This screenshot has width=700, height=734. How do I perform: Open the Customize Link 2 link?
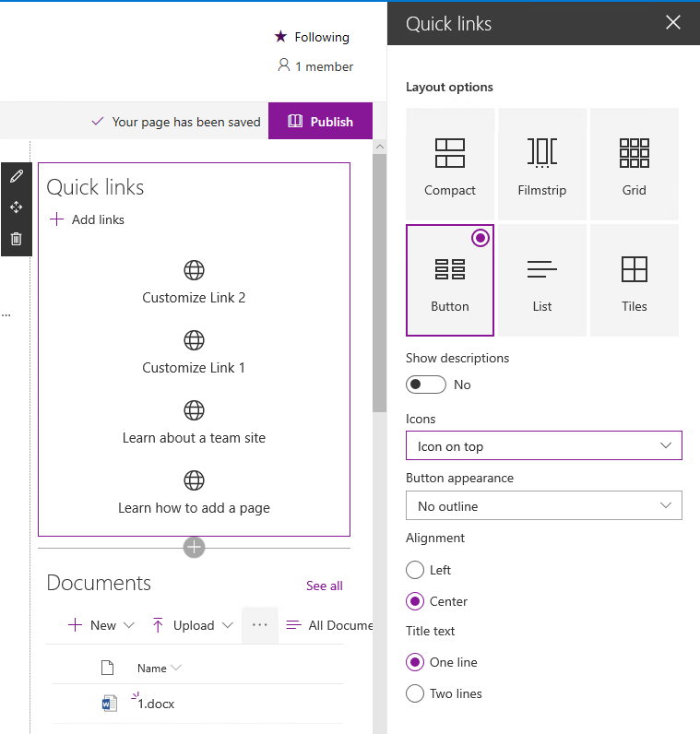(194, 298)
